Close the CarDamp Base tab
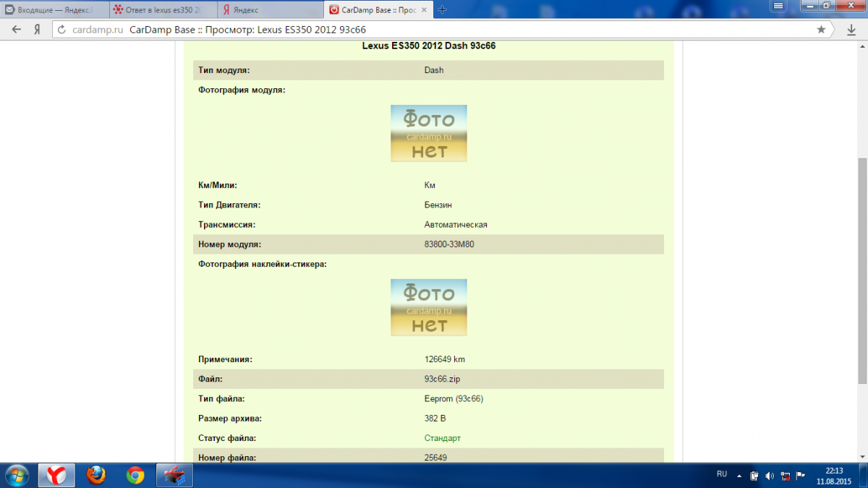Screen dimensions: 868x488 (x=425, y=9)
